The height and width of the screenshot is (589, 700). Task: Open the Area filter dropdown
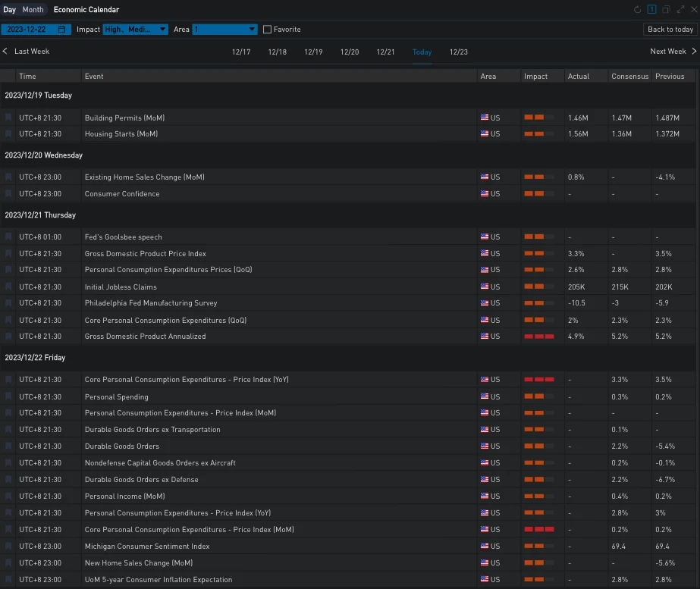pos(225,30)
